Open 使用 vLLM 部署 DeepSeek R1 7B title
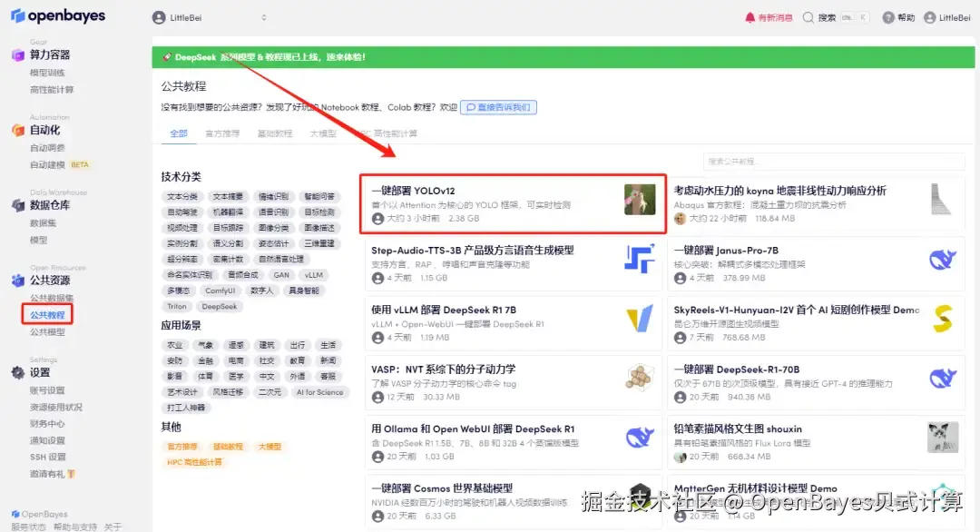 coord(444,310)
